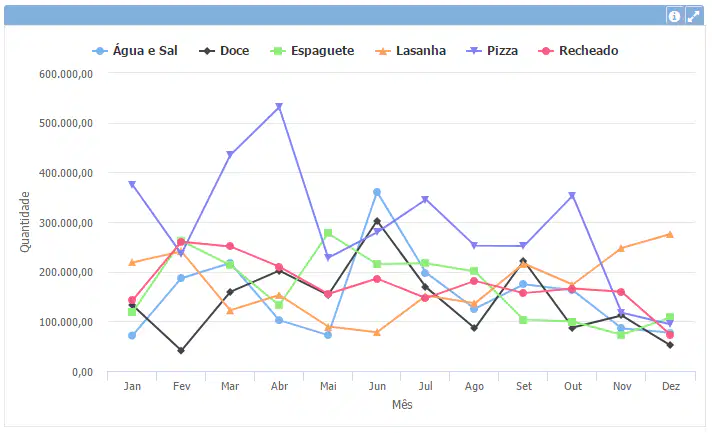This screenshot has height=433, width=712.
Task: Click the Lasanha marker at Nov
Action: [621, 248]
